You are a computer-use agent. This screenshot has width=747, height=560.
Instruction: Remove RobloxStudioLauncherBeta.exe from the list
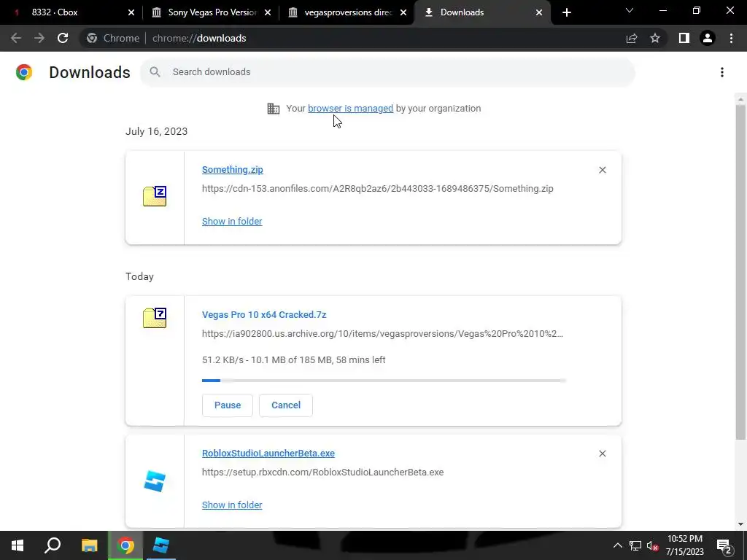coord(602,454)
